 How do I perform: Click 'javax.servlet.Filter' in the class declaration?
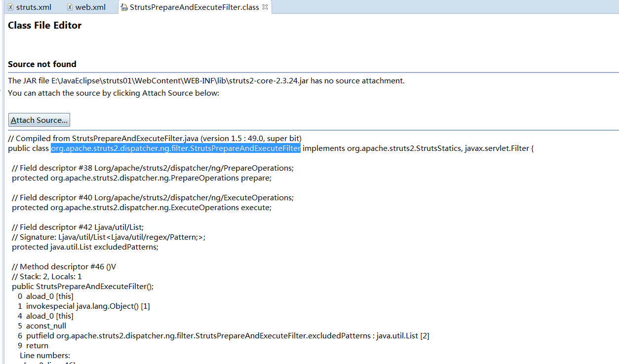497,148
